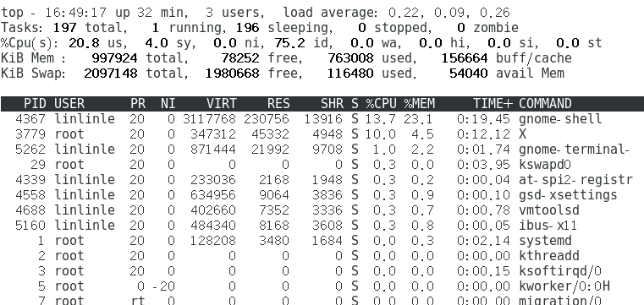
Task: Select PID 4339 in the list
Action: [x=30, y=180]
